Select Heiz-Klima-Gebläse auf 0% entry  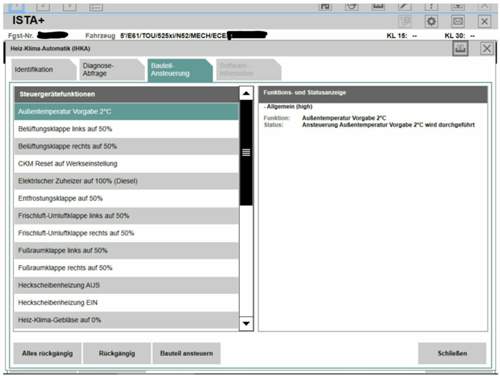[126, 320]
